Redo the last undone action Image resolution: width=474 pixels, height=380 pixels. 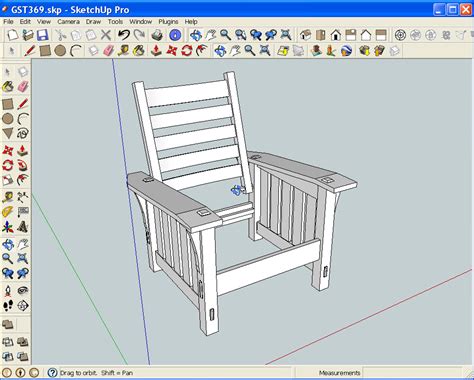[x=139, y=35]
